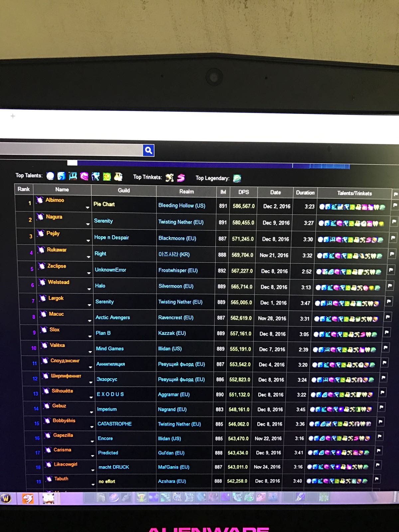Click the flag icon in Macuc's row
399x532 pixels.
tap(387, 317)
